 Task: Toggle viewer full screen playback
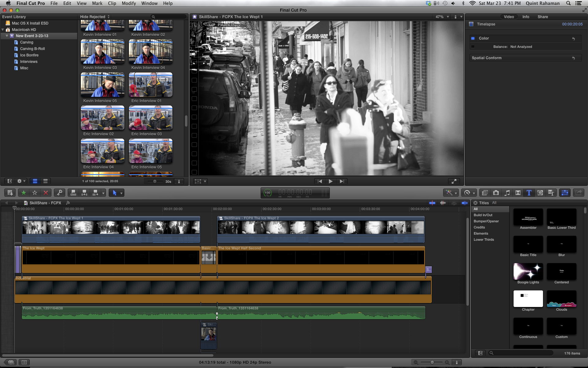454,182
